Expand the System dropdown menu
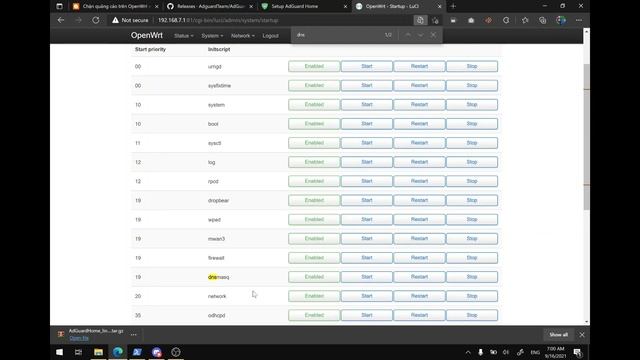Screen dimensions: 640x360 pyautogui.click(x=212, y=36)
